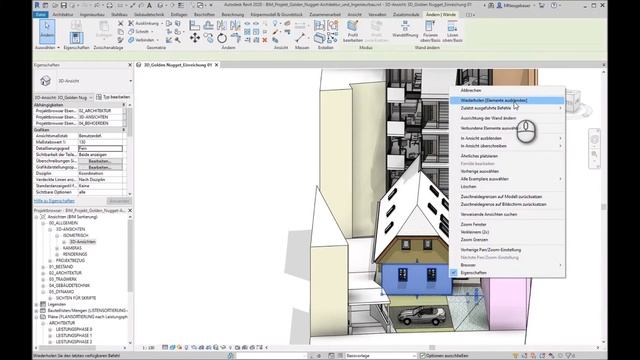The image size is (640, 360).
Task: Click the Lösen oben/Basis icon
Action: [x=452, y=31]
